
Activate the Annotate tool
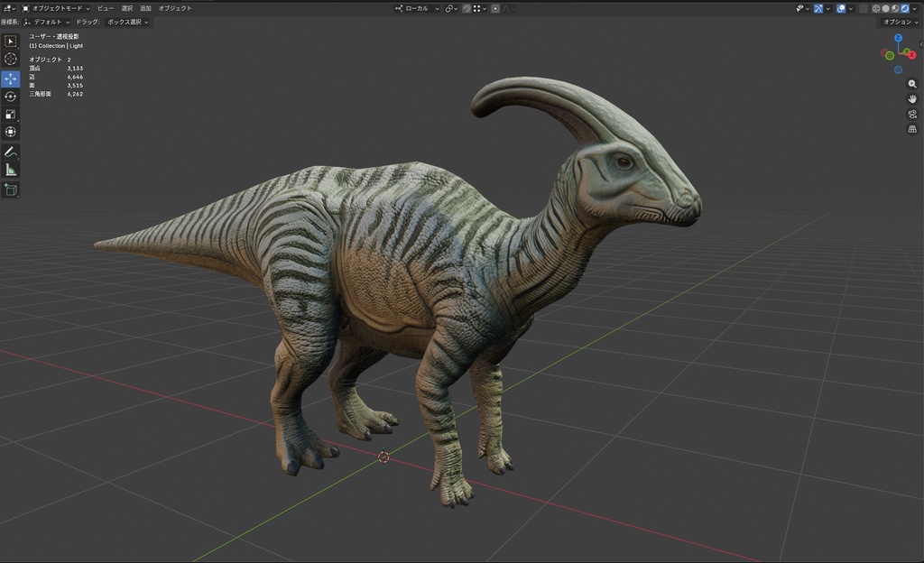point(11,152)
